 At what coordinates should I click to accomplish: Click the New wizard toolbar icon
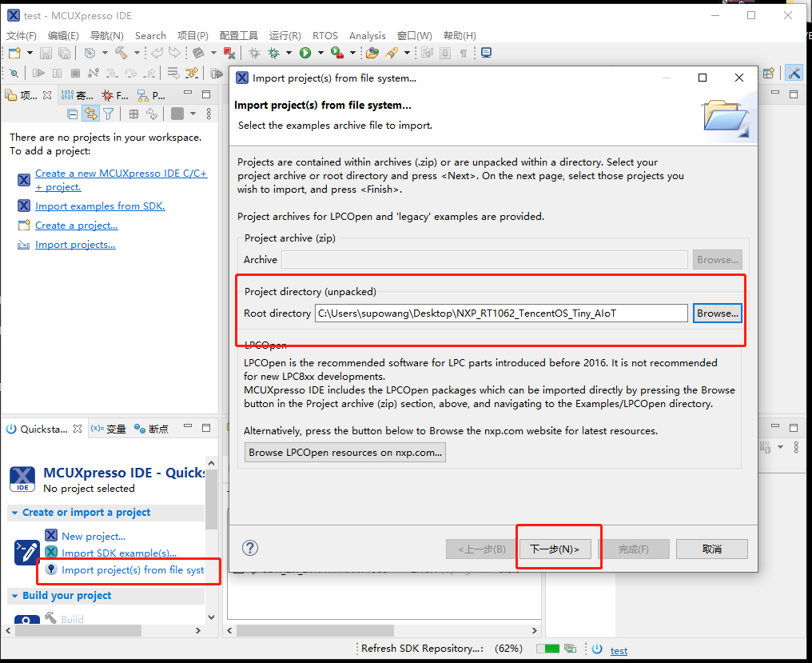[14, 53]
